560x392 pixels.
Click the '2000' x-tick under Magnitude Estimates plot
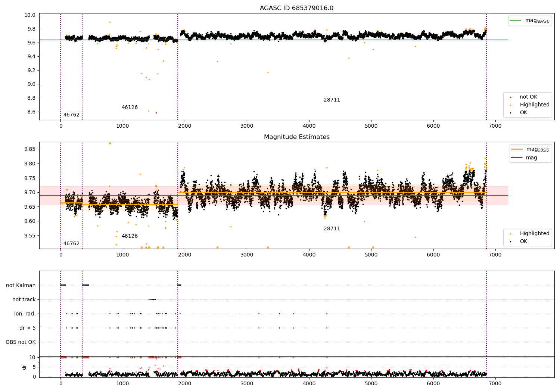[185, 255]
